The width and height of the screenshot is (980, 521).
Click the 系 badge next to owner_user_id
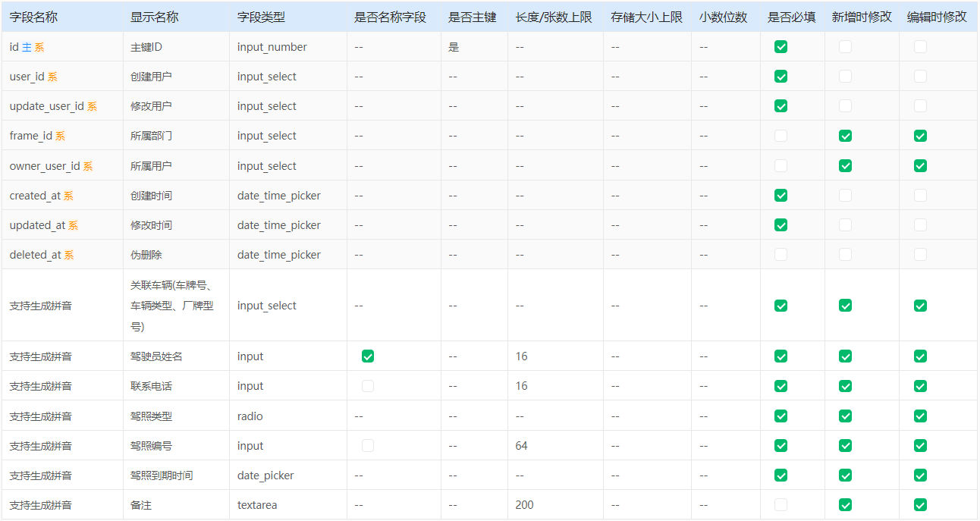coord(87,166)
